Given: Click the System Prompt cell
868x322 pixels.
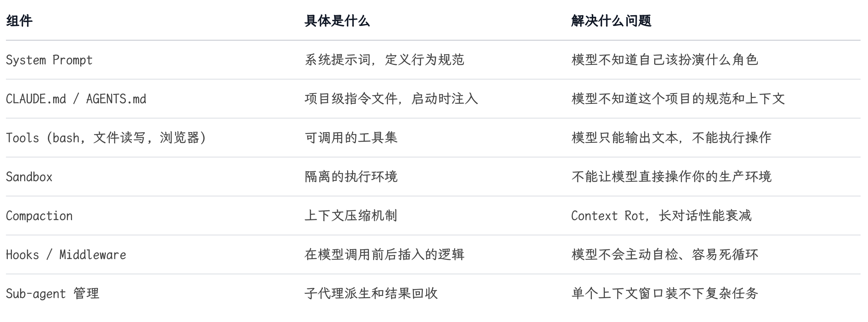Looking at the screenshot, I should (x=49, y=60).
